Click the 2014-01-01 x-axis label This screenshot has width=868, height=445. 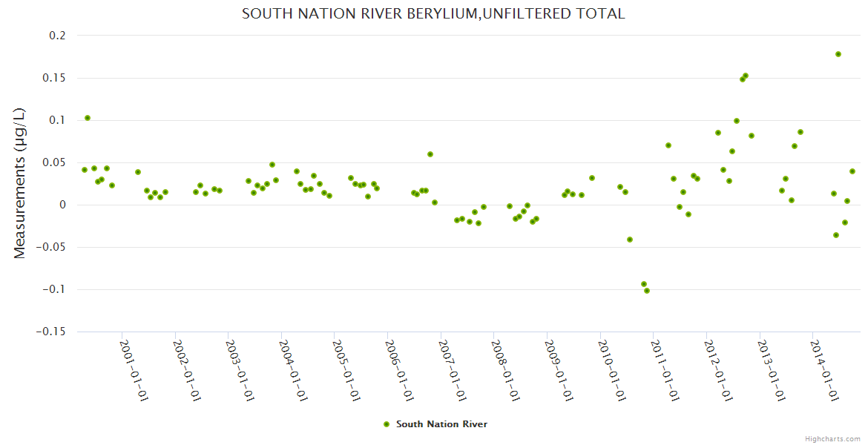tap(824, 371)
